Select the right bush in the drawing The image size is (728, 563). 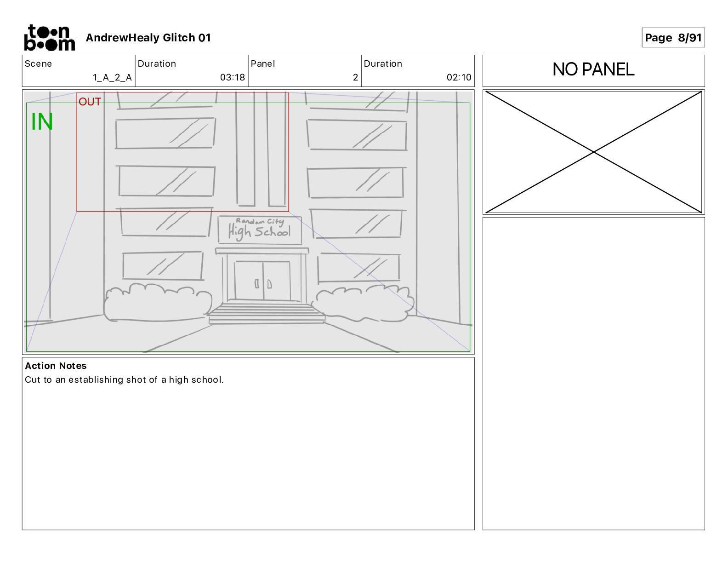(x=363, y=303)
